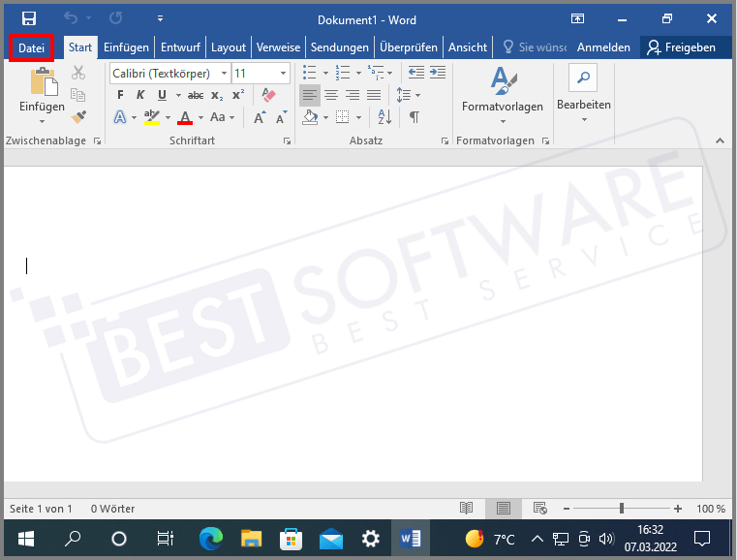This screenshot has height=560, width=737.
Task: Toggle italic formatting (K)
Action: tap(140, 95)
